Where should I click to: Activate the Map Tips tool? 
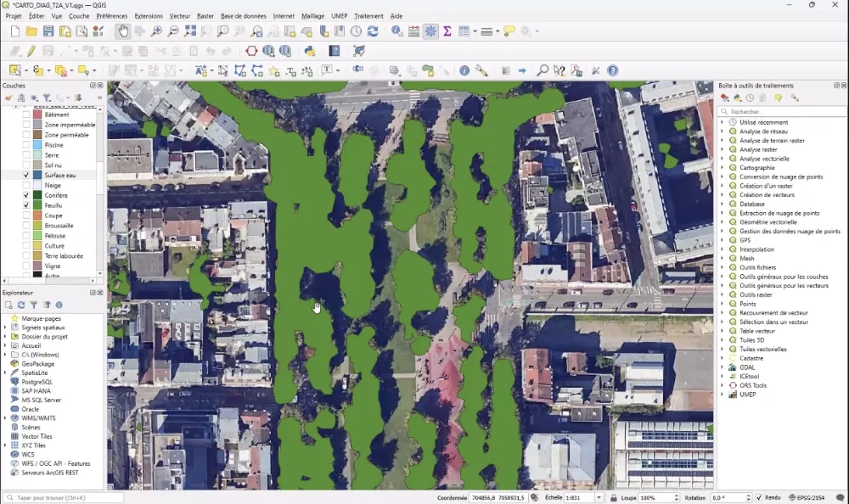509,31
